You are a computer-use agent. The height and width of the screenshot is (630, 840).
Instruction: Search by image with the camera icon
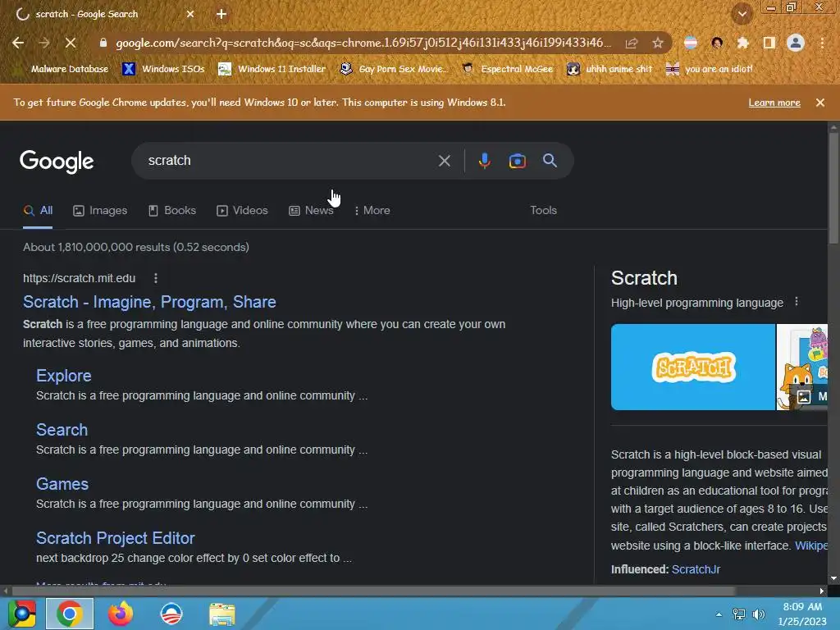pyautogui.click(x=517, y=161)
